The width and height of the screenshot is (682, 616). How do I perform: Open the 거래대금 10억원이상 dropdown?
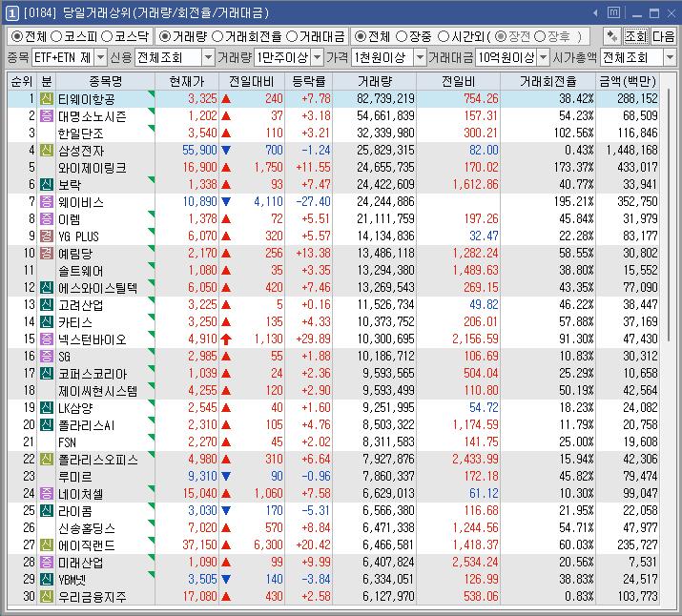click(x=544, y=57)
